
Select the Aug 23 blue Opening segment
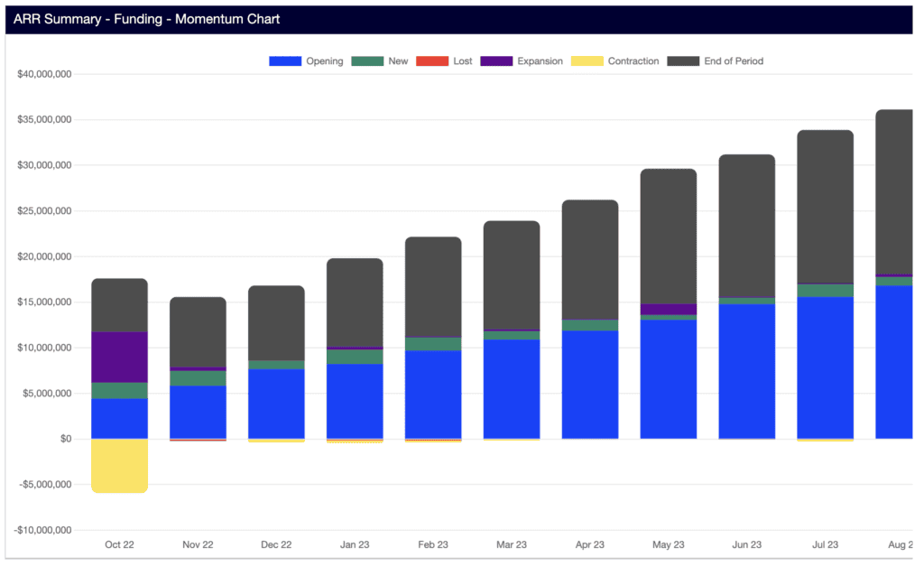[x=894, y=362]
